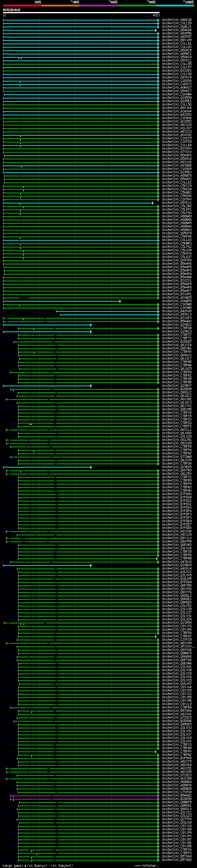Select hit label UniRef100_A2AX44
The image size is (197, 868).
click(x=176, y=111)
